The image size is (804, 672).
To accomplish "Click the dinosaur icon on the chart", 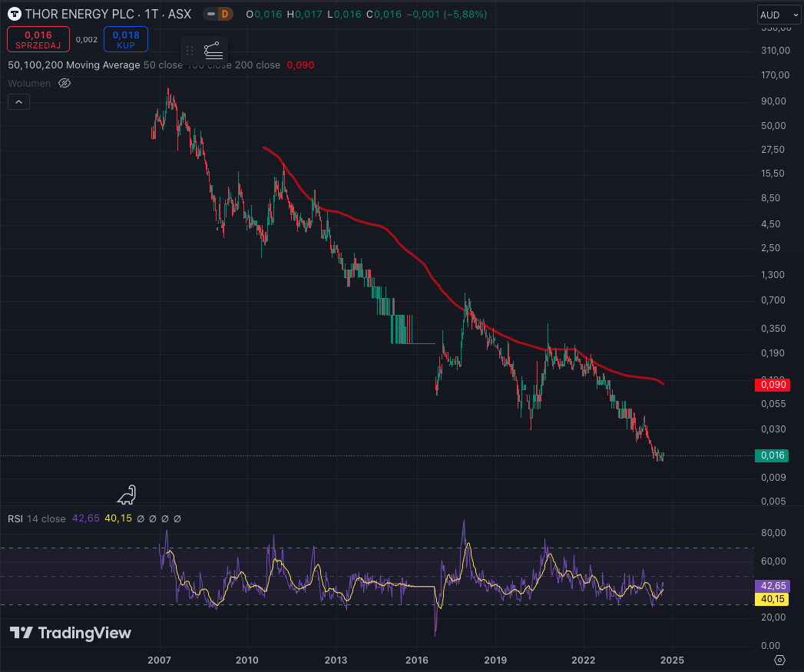I will [127, 495].
